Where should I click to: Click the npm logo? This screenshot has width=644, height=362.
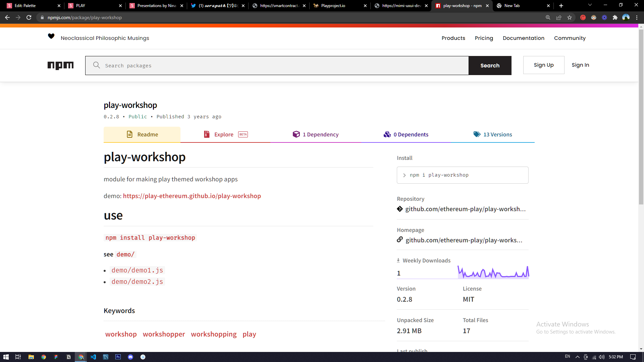point(60,65)
